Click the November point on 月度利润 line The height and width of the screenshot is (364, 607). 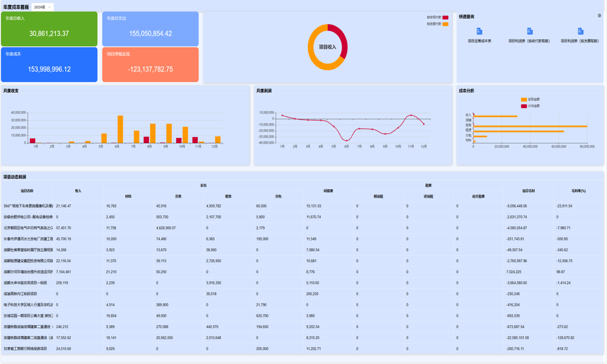(x=411, y=115)
